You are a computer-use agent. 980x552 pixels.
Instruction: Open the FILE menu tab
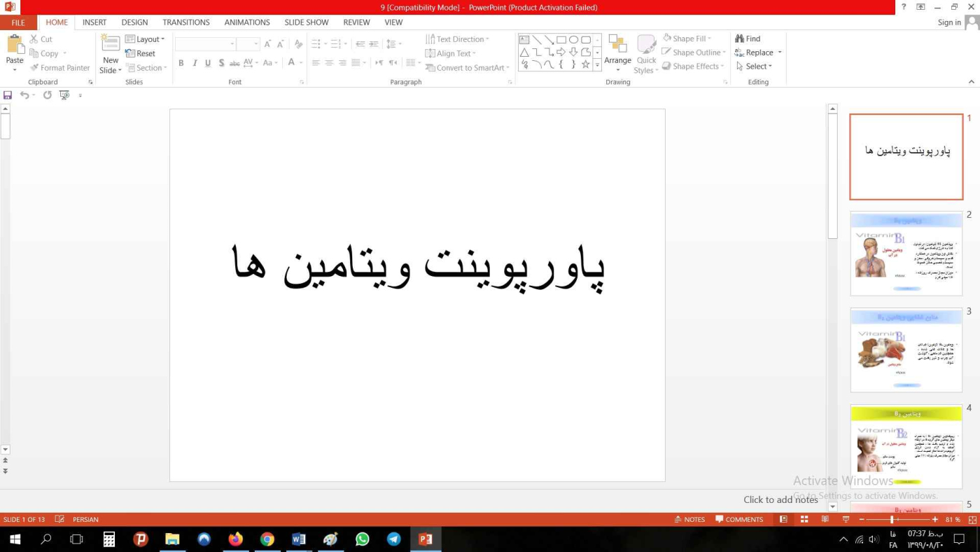tap(18, 22)
